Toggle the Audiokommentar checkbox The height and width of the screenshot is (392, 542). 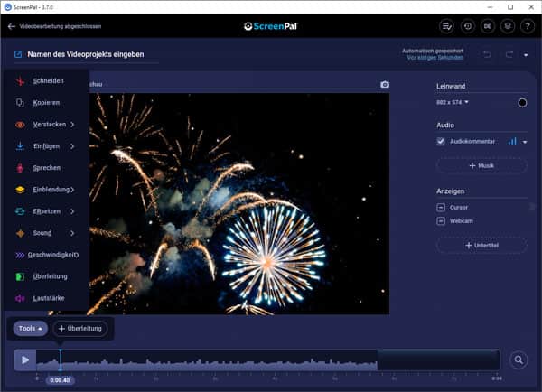point(441,142)
